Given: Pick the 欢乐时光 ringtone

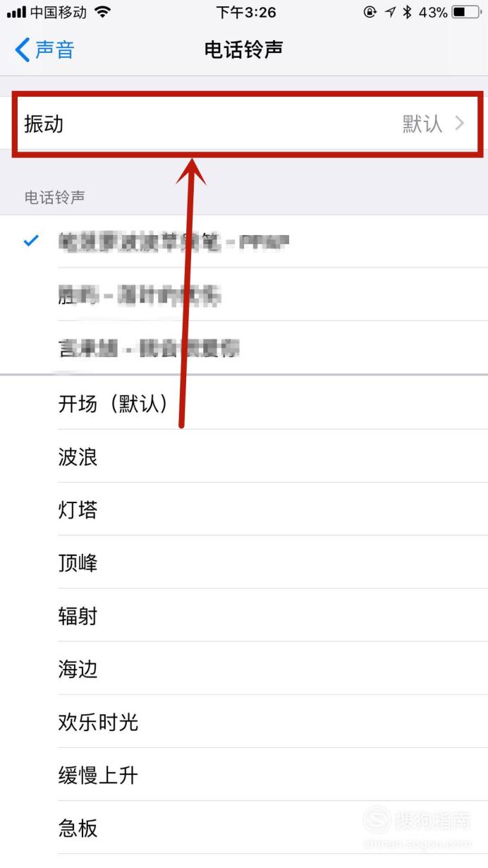Looking at the screenshot, I should (x=273, y=722).
